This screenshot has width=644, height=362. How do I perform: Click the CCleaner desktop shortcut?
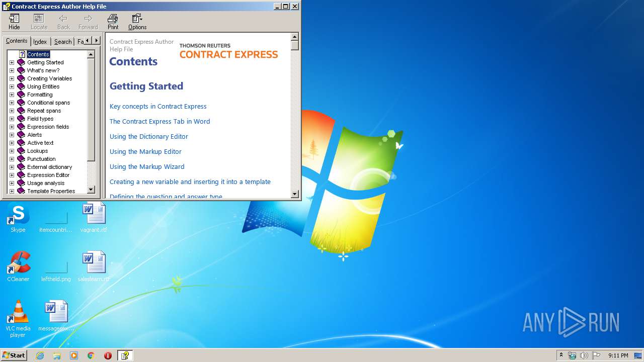[x=18, y=266]
